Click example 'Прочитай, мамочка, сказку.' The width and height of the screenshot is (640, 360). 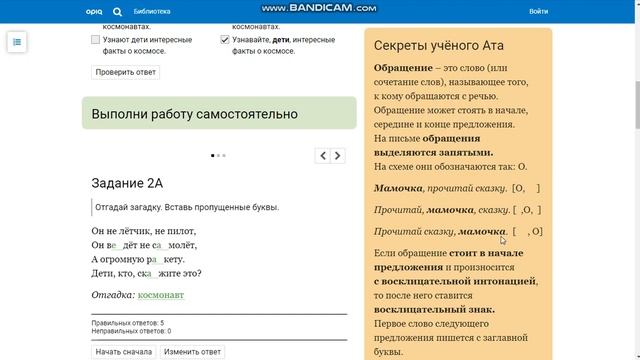click(x=442, y=210)
